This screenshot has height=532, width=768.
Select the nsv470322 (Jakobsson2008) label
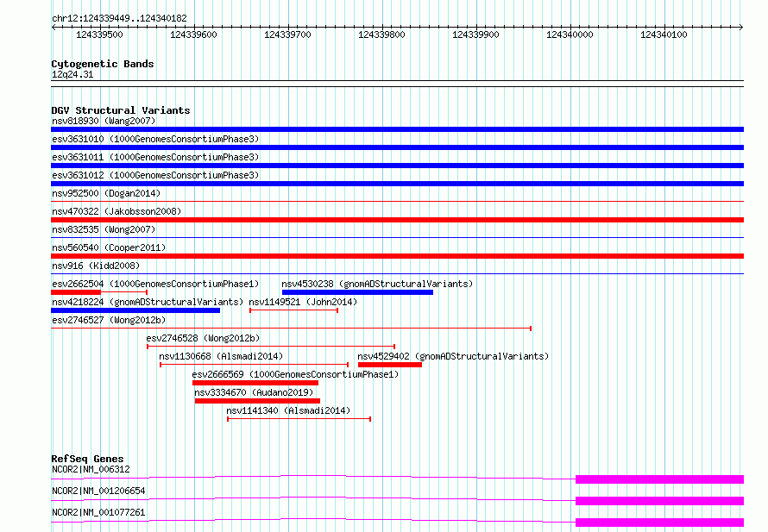116,211
